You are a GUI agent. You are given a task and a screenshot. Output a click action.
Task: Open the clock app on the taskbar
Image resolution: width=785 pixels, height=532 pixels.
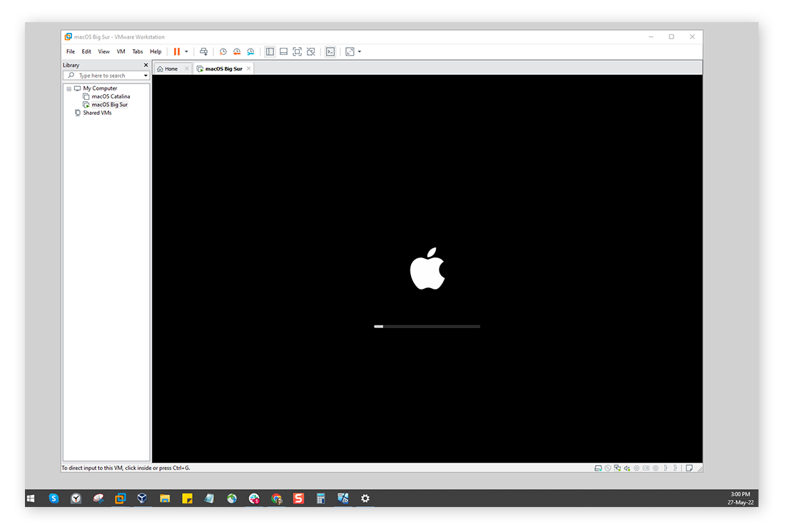[x=76, y=498]
